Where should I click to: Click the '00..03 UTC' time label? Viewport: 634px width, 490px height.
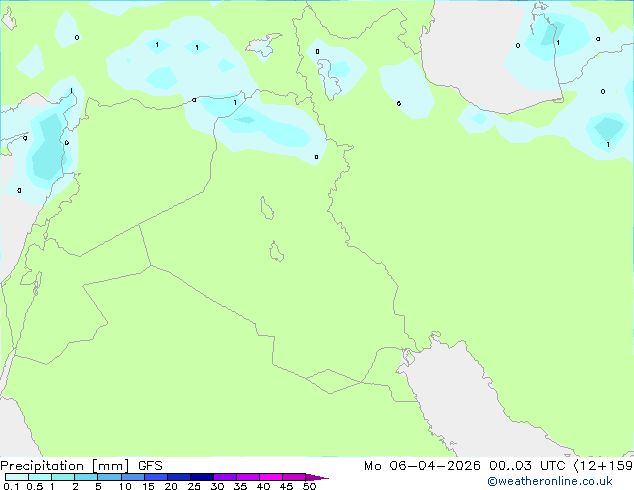527,466
